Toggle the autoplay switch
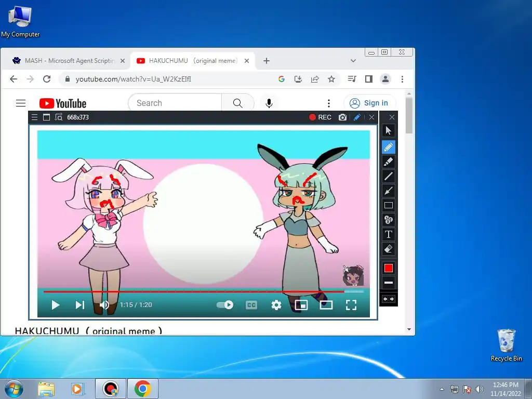The image size is (532, 399). pyautogui.click(x=224, y=304)
